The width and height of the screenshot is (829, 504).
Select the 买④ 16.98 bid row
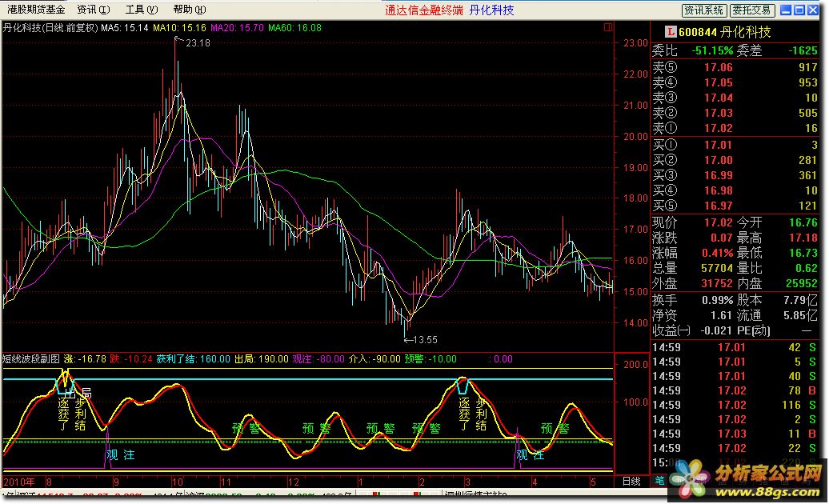[x=735, y=190]
